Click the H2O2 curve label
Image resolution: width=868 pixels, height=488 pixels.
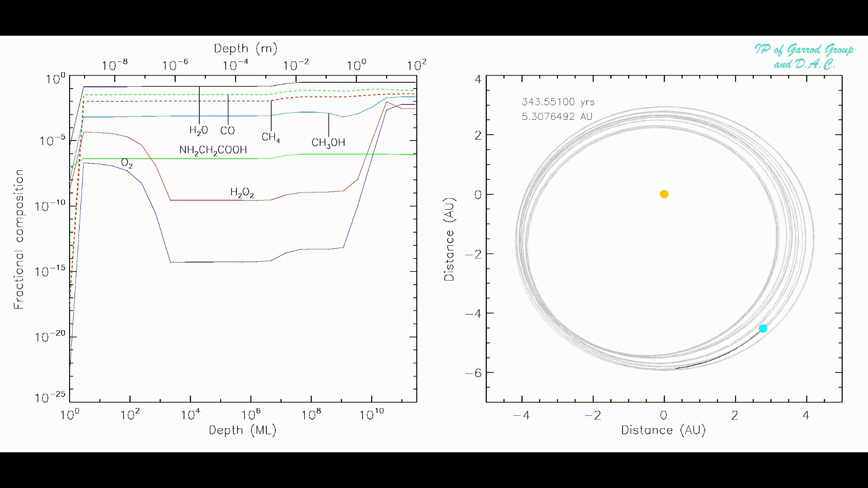[x=242, y=192]
